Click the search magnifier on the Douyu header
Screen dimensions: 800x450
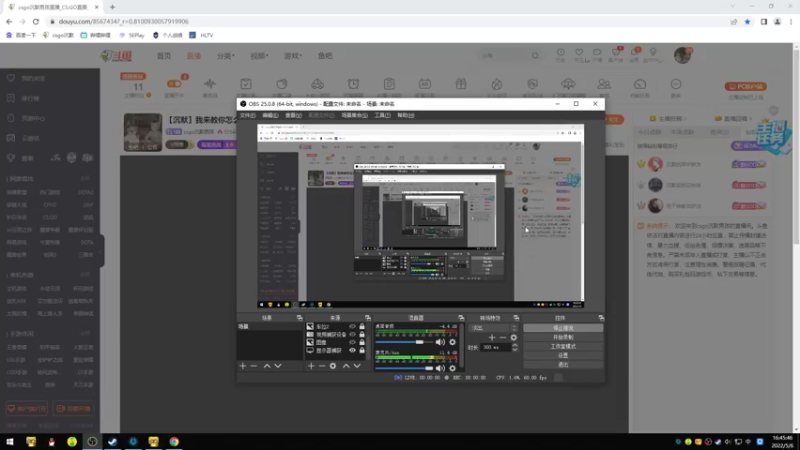point(535,56)
